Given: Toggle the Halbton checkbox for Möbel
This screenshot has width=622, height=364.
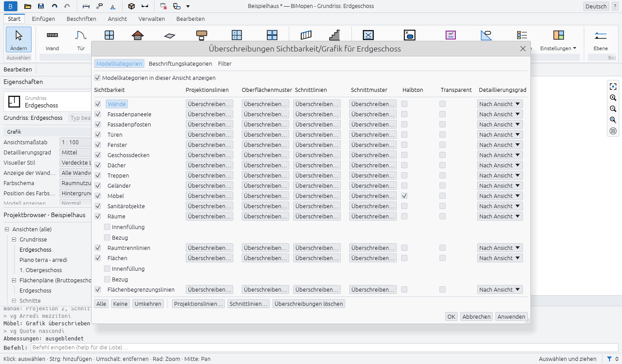Looking at the screenshot, I should [x=404, y=196].
